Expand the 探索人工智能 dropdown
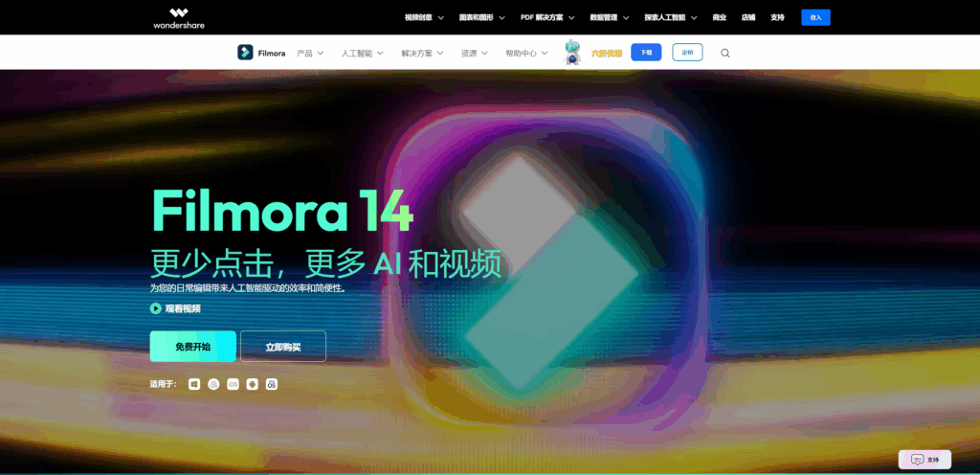The height and width of the screenshot is (475, 980). pos(671,17)
